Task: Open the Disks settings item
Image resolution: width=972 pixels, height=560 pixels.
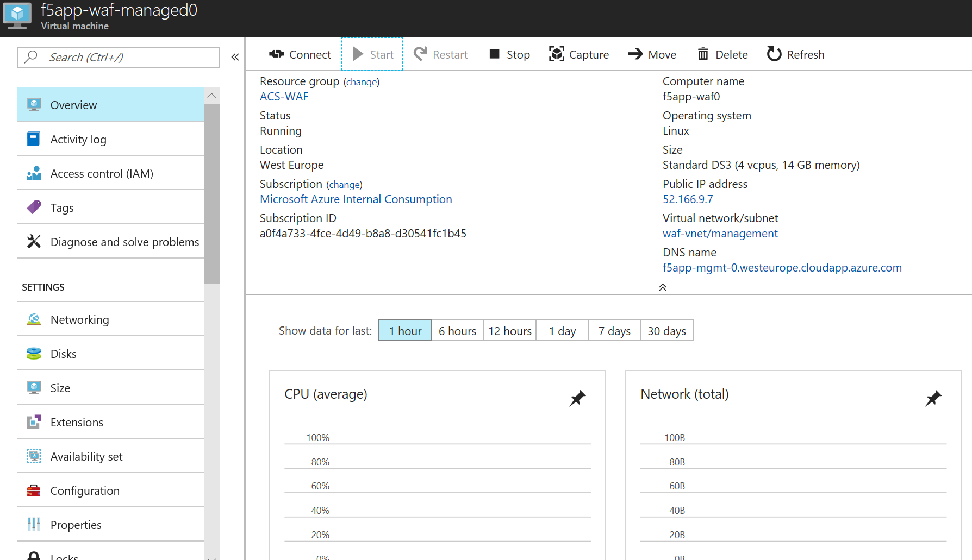Action: (110, 354)
